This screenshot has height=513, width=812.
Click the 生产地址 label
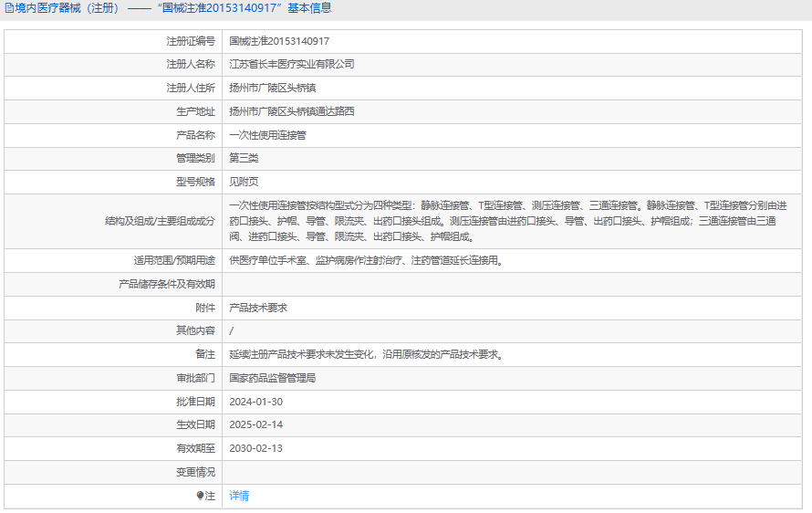195,111
